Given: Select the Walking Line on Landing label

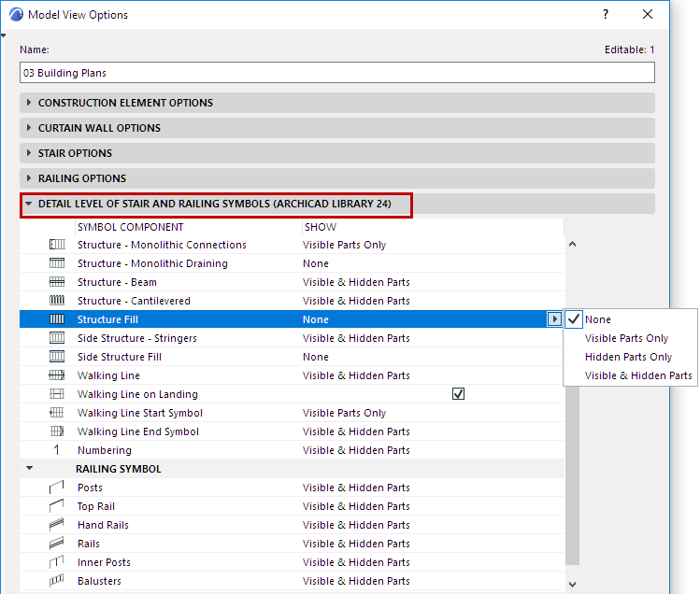Looking at the screenshot, I should (137, 394).
